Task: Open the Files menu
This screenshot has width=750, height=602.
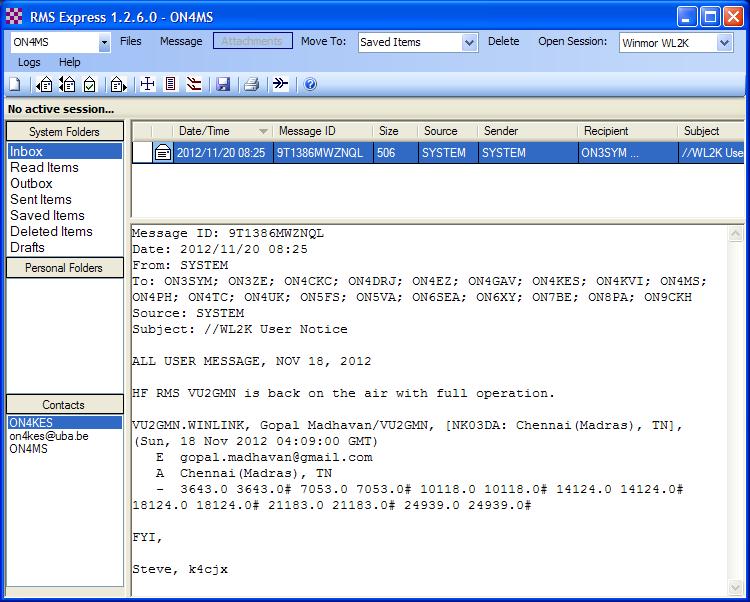Action: [x=131, y=41]
